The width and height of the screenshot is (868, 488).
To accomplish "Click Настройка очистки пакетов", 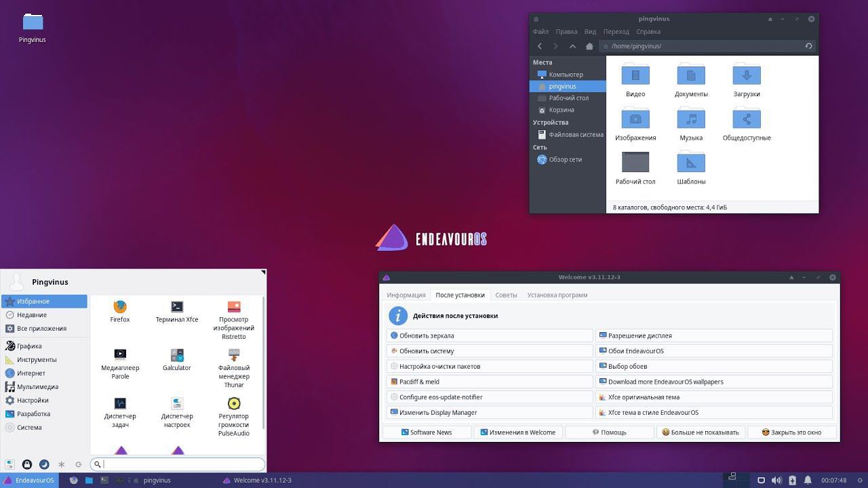I will pyautogui.click(x=490, y=367).
